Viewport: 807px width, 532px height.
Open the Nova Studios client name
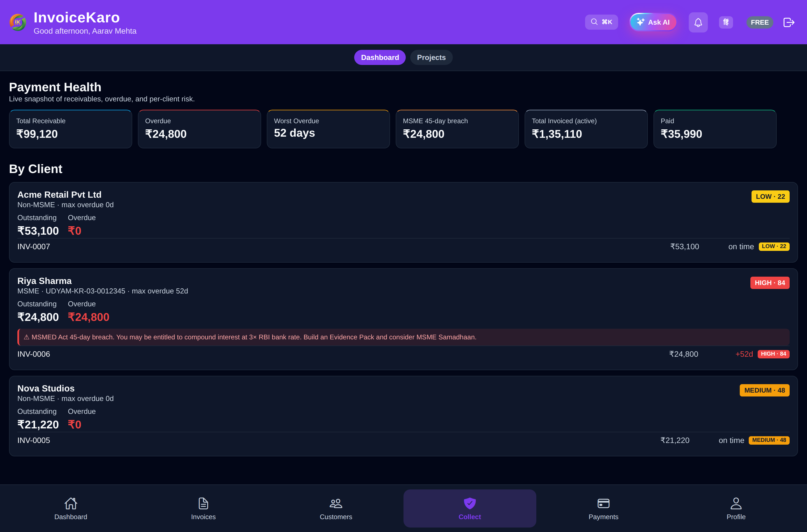pyautogui.click(x=46, y=388)
